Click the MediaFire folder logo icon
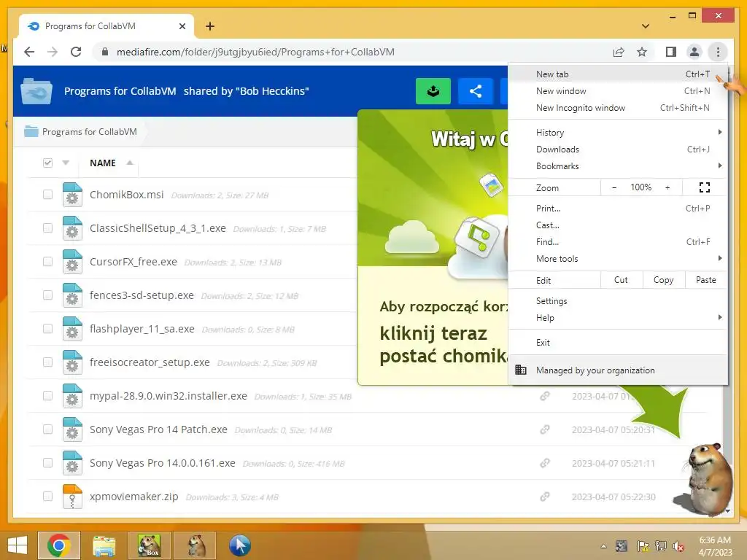This screenshot has height=560, width=747. pos(36,90)
